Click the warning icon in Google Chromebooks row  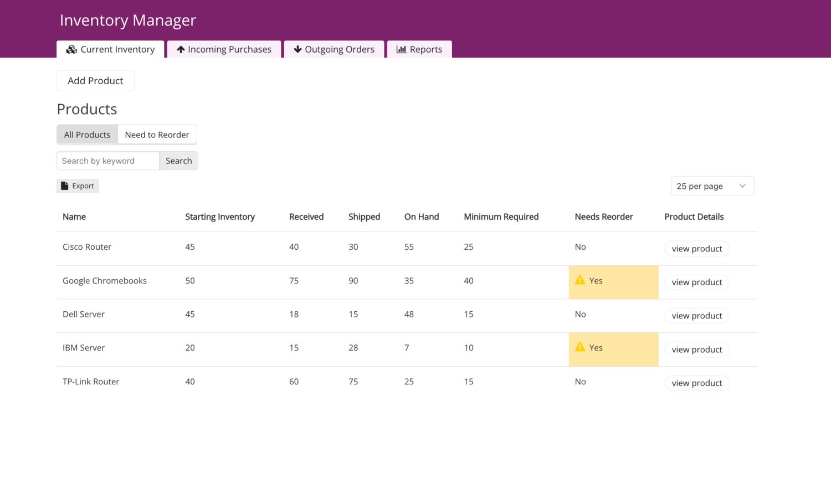coord(580,280)
